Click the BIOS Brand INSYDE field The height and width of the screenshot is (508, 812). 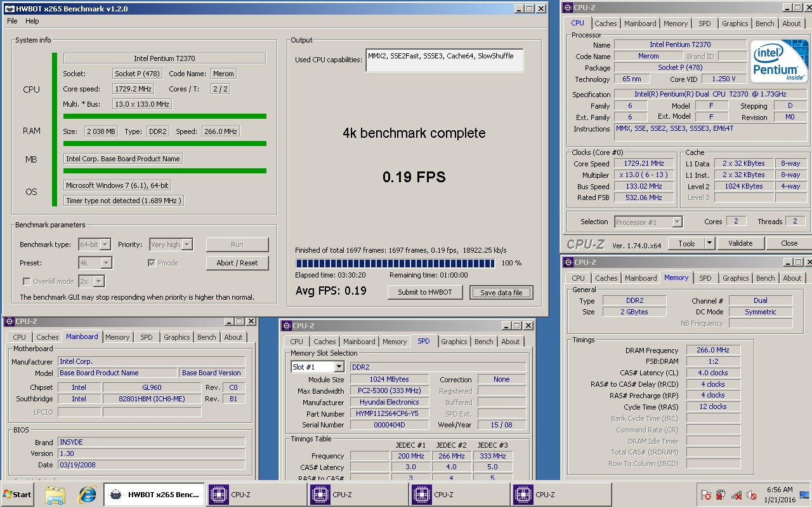pyautogui.click(x=151, y=442)
